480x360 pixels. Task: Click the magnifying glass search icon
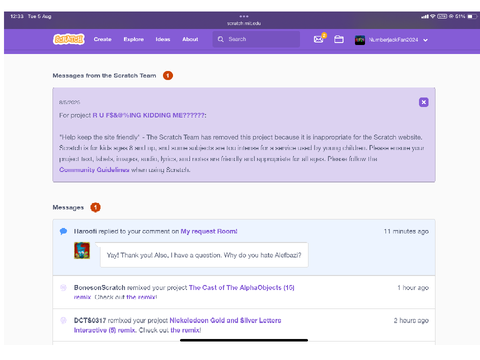(x=221, y=39)
